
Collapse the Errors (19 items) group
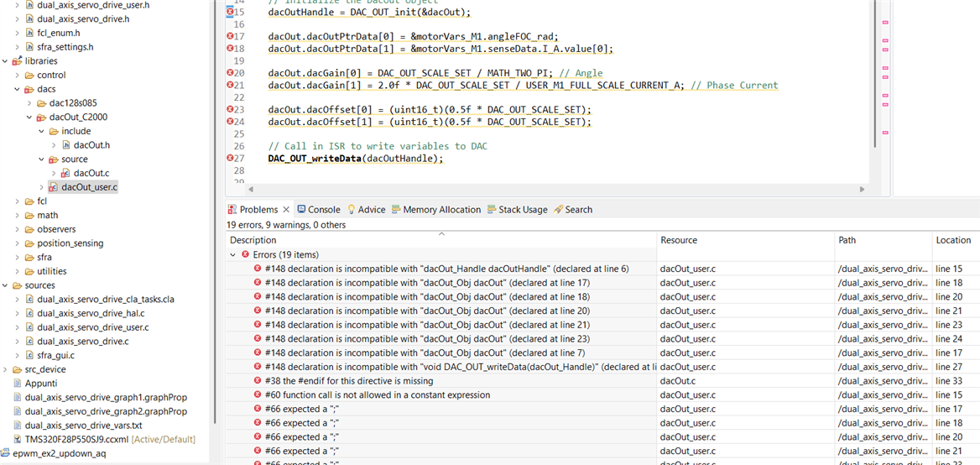coord(233,254)
